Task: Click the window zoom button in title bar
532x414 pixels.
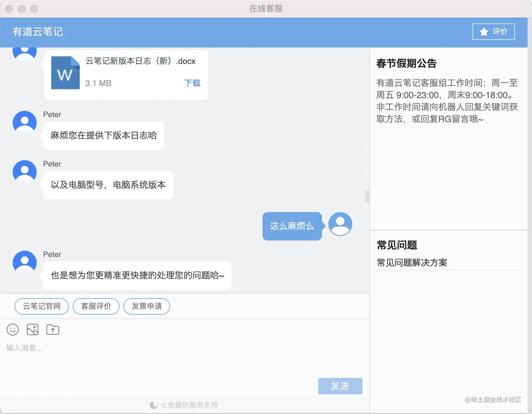Action: tap(34, 9)
